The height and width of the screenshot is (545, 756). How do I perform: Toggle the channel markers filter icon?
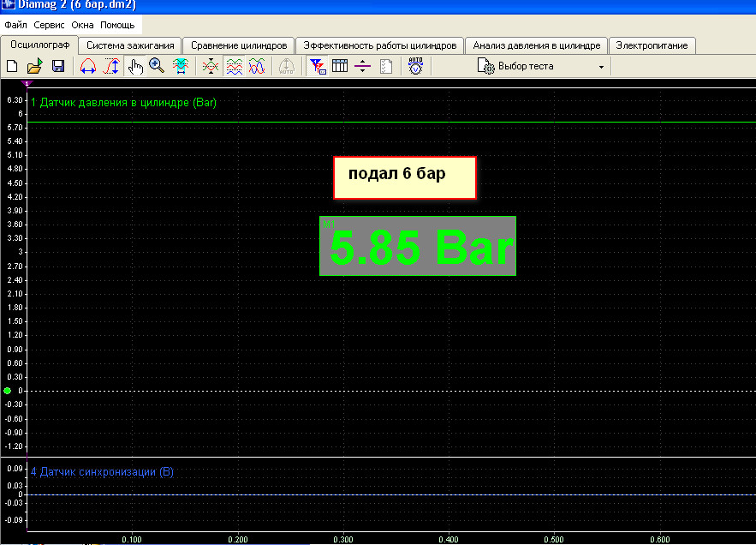(x=318, y=66)
